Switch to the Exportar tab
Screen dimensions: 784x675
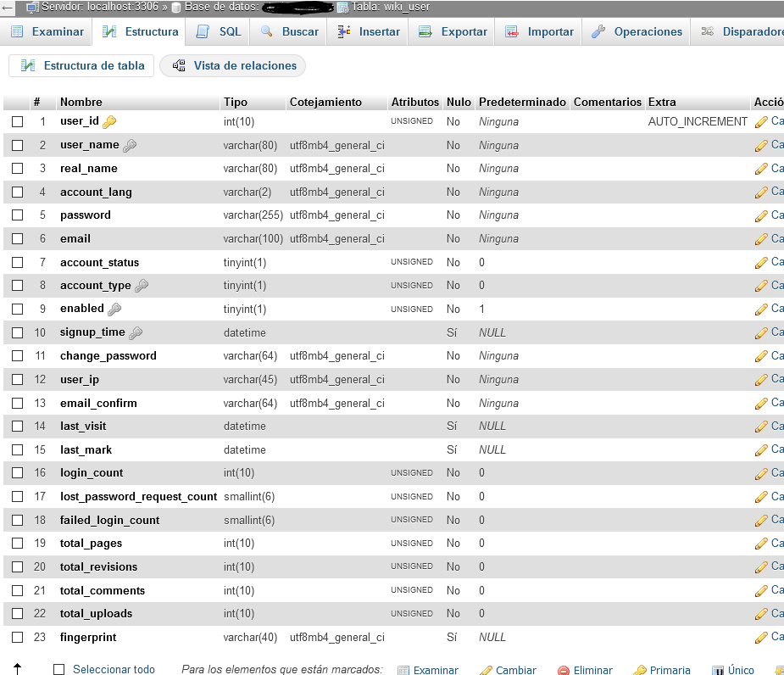453,32
